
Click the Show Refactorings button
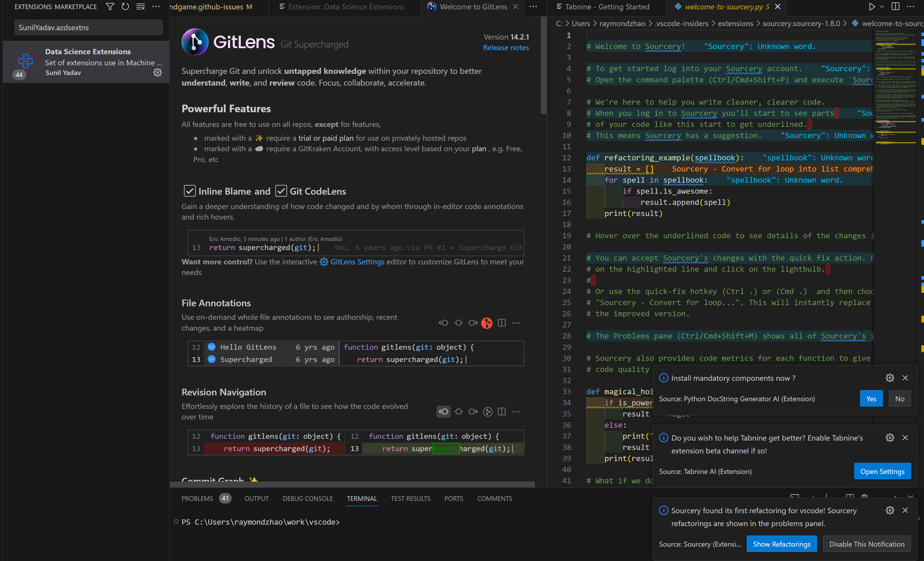782,544
